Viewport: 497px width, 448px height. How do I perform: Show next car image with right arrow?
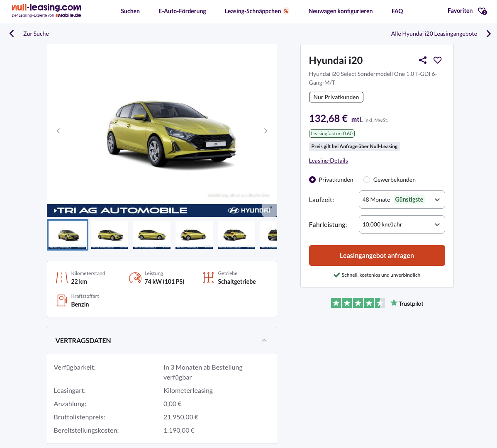(266, 131)
